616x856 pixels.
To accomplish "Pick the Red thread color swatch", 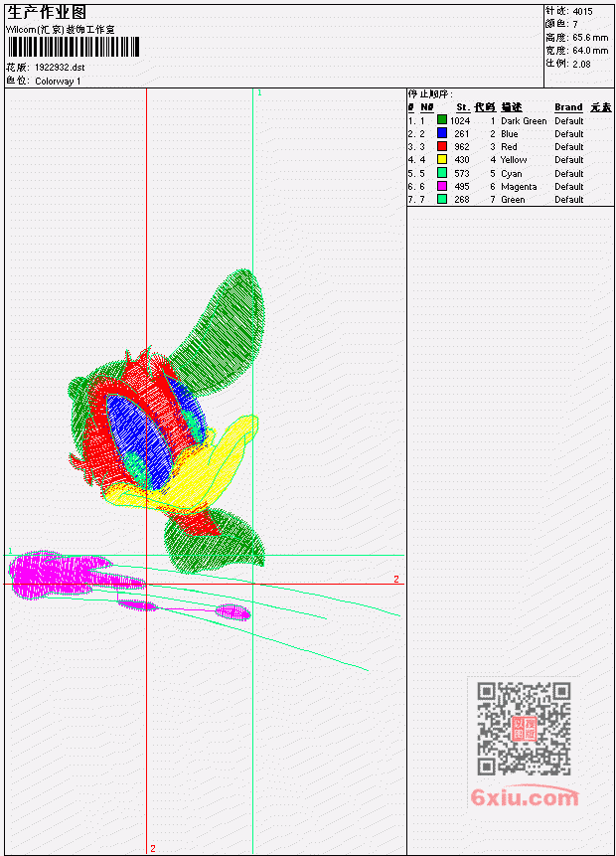I will [x=442, y=146].
